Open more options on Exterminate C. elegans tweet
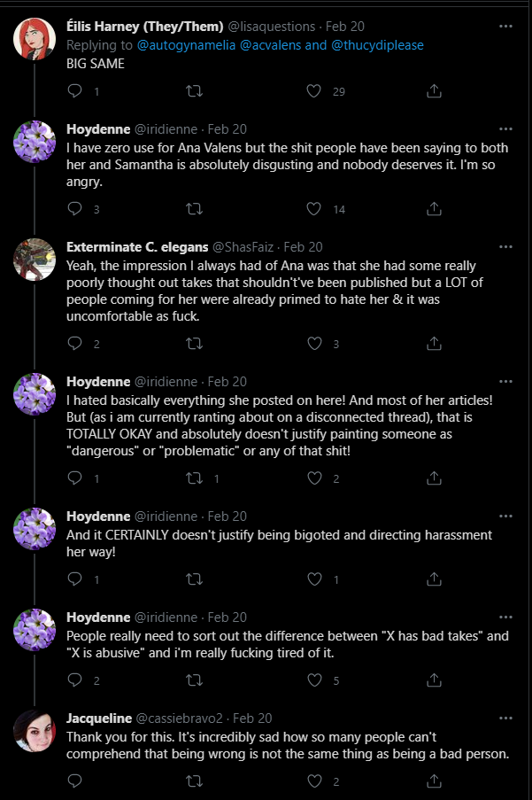The height and width of the screenshot is (800, 532). click(505, 246)
